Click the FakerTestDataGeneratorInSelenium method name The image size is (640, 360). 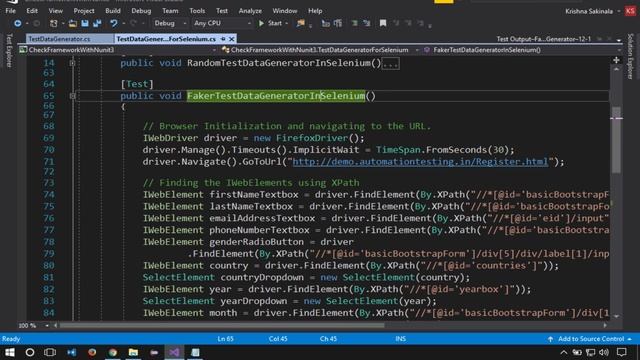tap(276, 96)
